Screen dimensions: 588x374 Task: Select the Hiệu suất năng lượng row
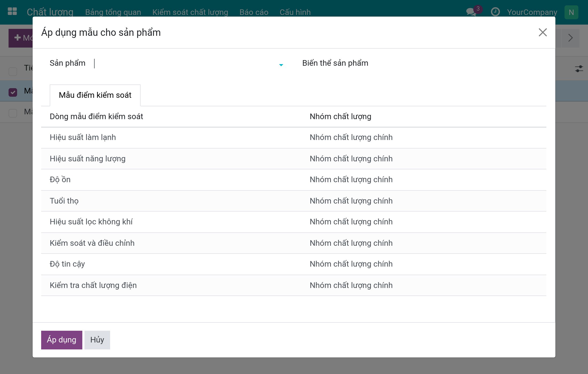293,159
